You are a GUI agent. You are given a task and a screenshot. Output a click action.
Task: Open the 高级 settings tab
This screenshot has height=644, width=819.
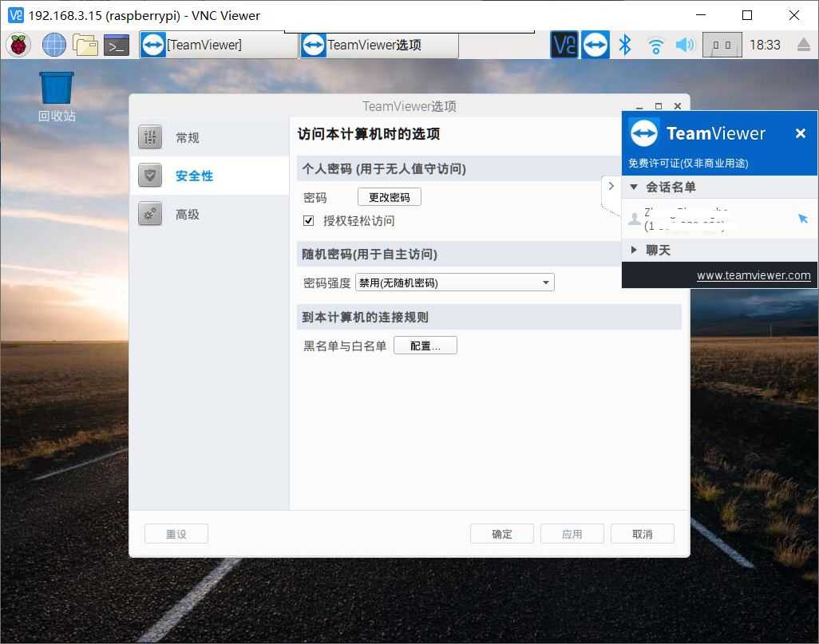(209, 214)
